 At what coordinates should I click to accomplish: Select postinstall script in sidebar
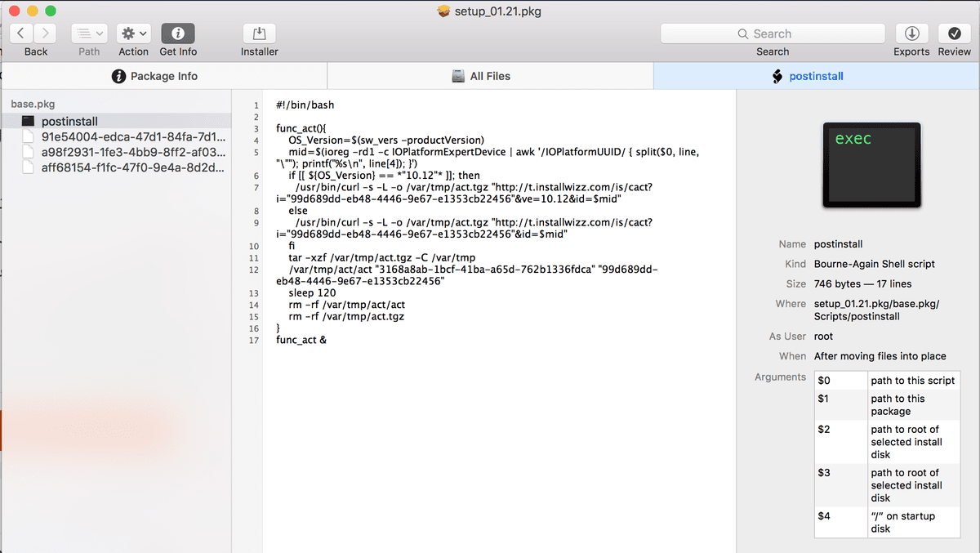(116, 121)
